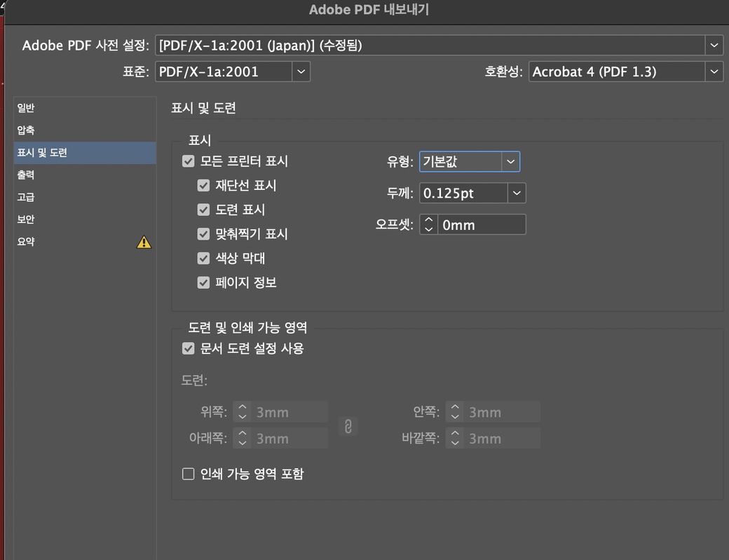Select the 보안 category
729x560 pixels.
pos(85,219)
